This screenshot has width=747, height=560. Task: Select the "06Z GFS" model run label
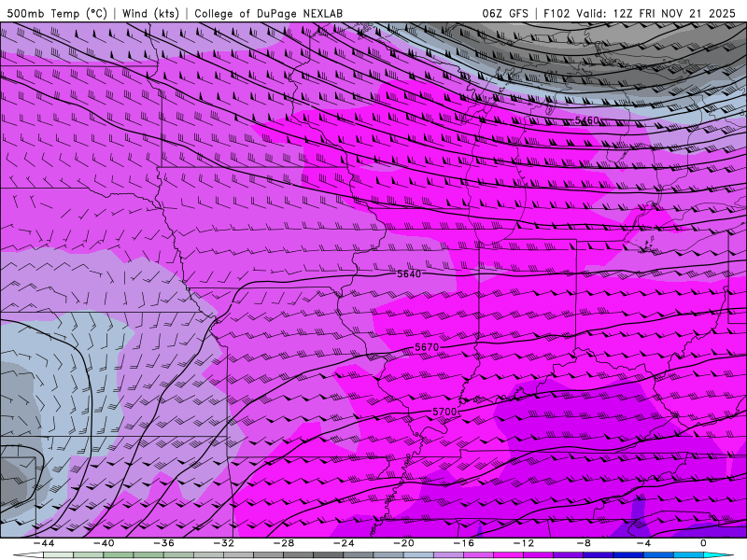(x=505, y=13)
